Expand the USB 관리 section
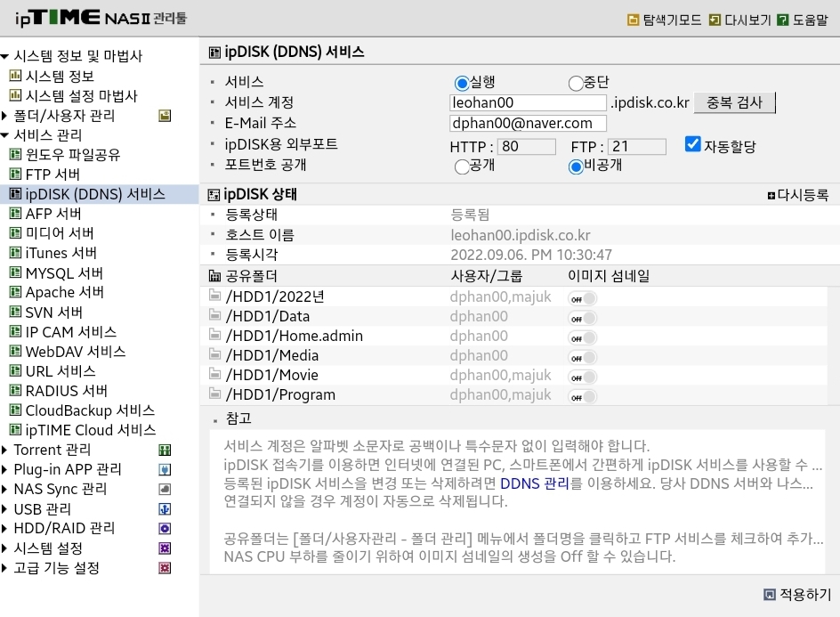This screenshot has height=617, width=840. coord(4,509)
